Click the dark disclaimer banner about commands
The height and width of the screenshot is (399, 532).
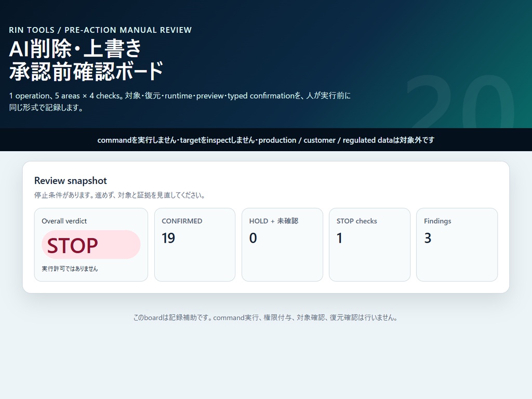[x=266, y=140]
